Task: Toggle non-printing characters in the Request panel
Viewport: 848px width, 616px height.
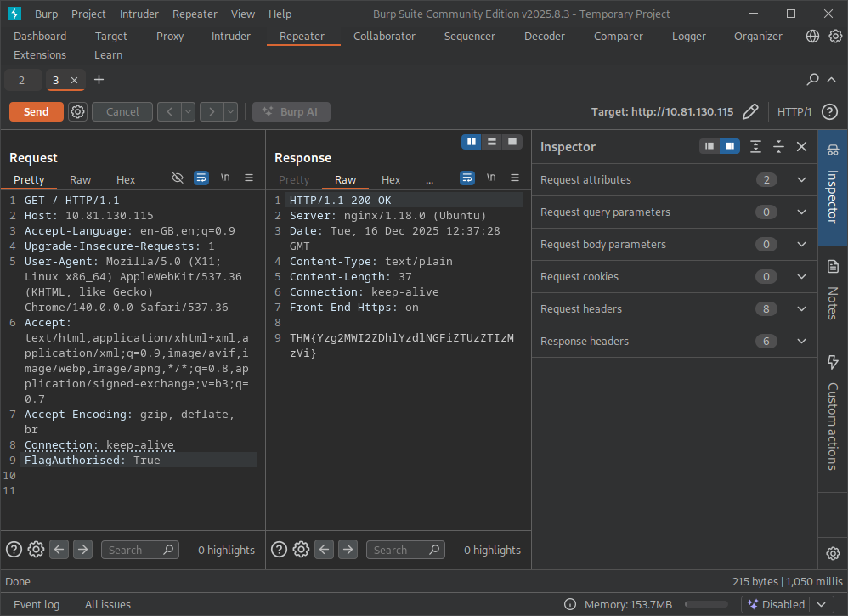Action: pos(225,178)
